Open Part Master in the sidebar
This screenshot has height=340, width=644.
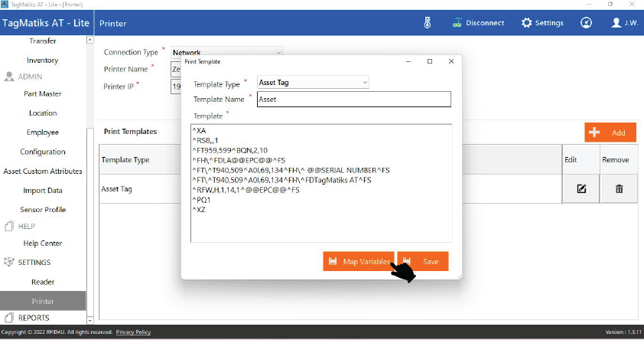point(43,93)
